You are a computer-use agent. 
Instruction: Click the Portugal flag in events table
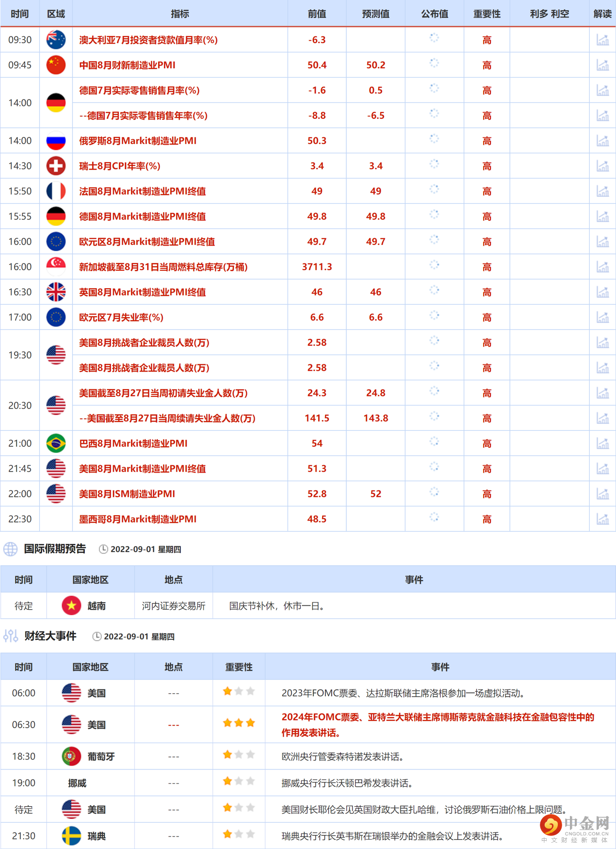(x=71, y=756)
